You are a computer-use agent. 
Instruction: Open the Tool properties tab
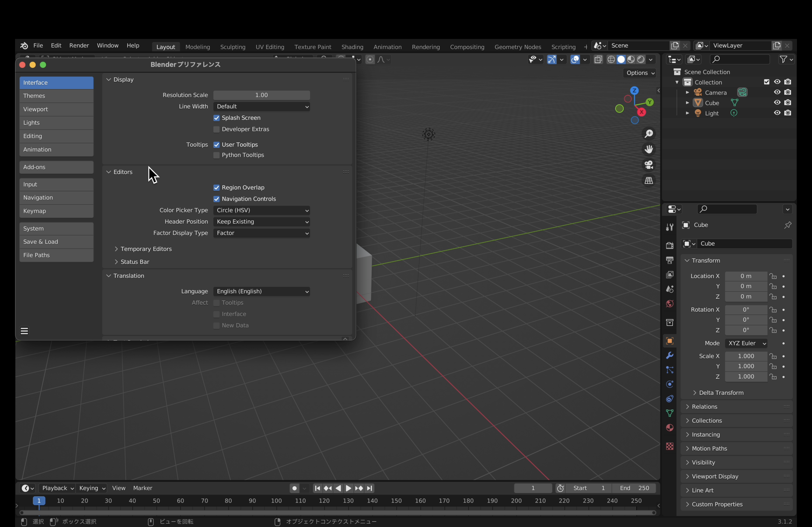click(x=669, y=227)
